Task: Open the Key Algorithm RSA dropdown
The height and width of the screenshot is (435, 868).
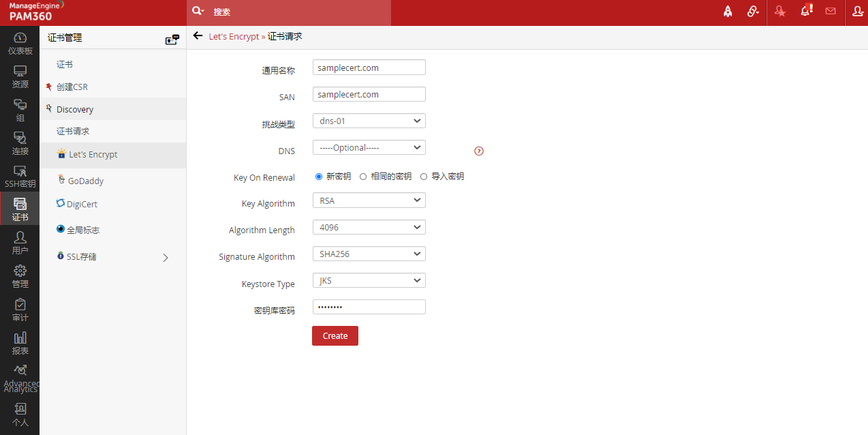Action: pyautogui.click(x=369, y=200)
